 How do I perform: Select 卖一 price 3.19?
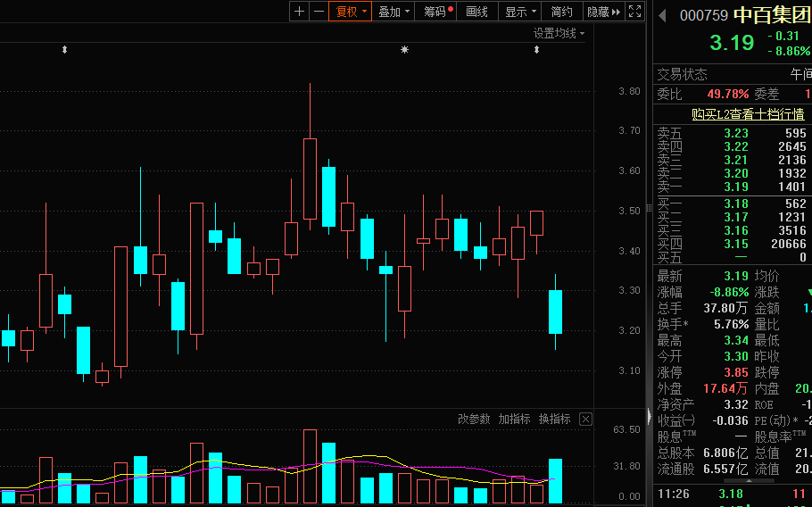click(x=736, y=187)
